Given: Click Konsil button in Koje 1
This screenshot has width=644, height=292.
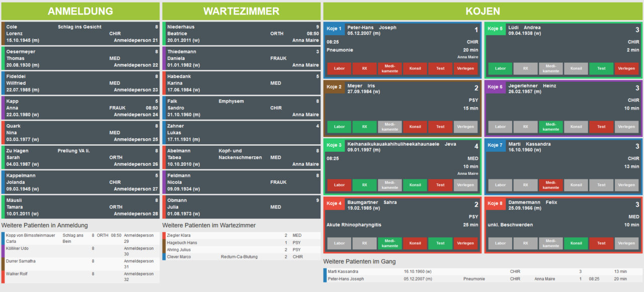Looking at the screenshot, I should 415,69.
